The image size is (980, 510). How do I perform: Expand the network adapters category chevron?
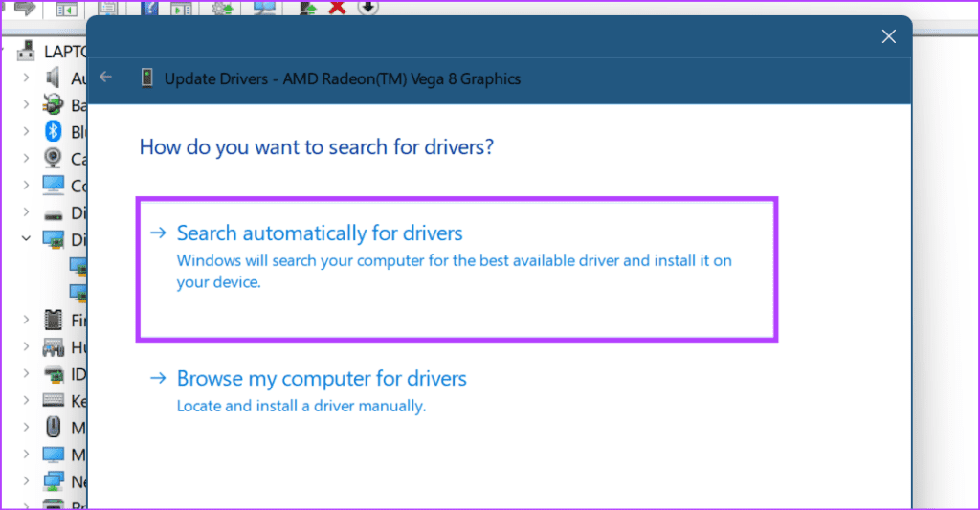coord(26,480)
